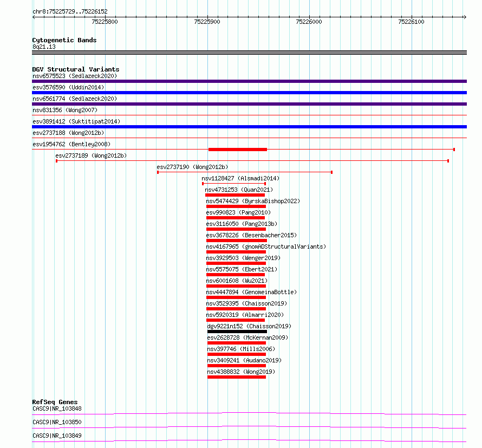Open variant nsv3929503 (Wenger2019) label
The height and width of the screenshot is (448, 482).
(x=243, y=258)
